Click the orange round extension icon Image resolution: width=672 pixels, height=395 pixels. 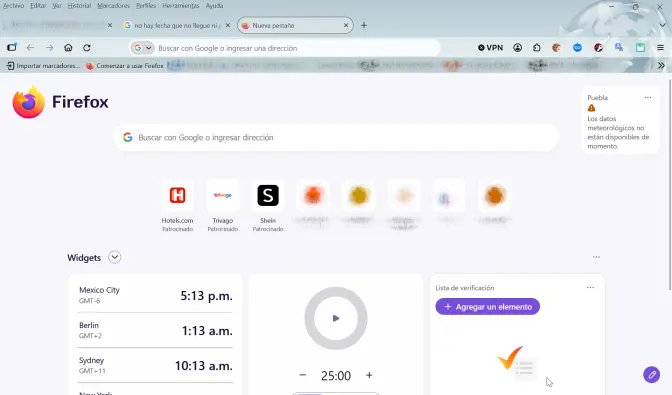tap(556, 48)
